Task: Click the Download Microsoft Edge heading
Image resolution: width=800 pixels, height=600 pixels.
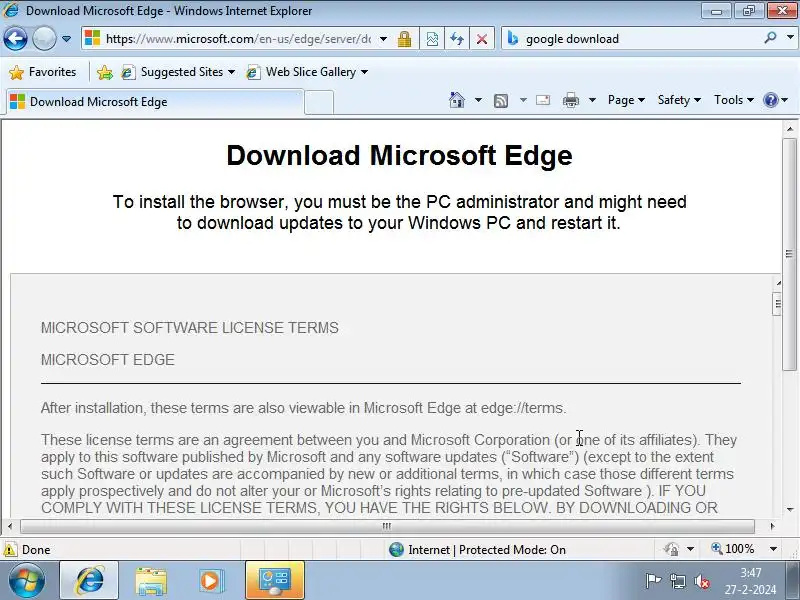Action: (399, 155)
